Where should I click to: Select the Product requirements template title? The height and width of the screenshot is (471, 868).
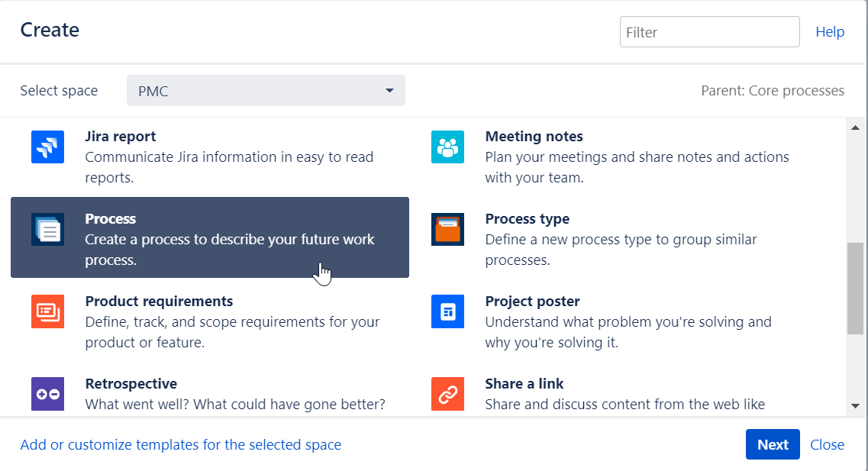(159, 301)
